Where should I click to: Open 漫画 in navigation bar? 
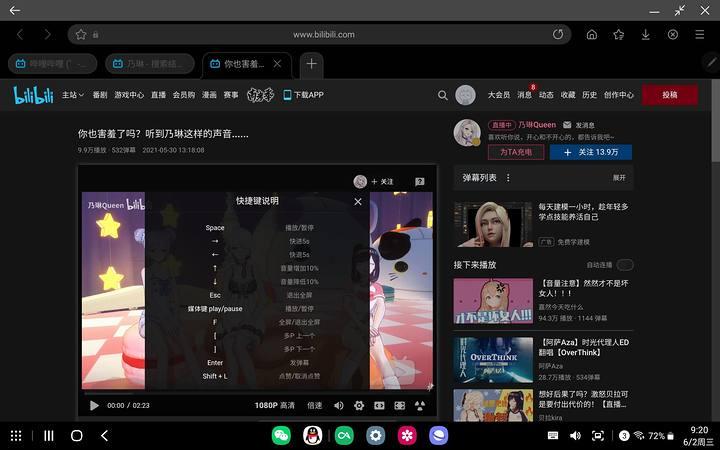point(209,95)
